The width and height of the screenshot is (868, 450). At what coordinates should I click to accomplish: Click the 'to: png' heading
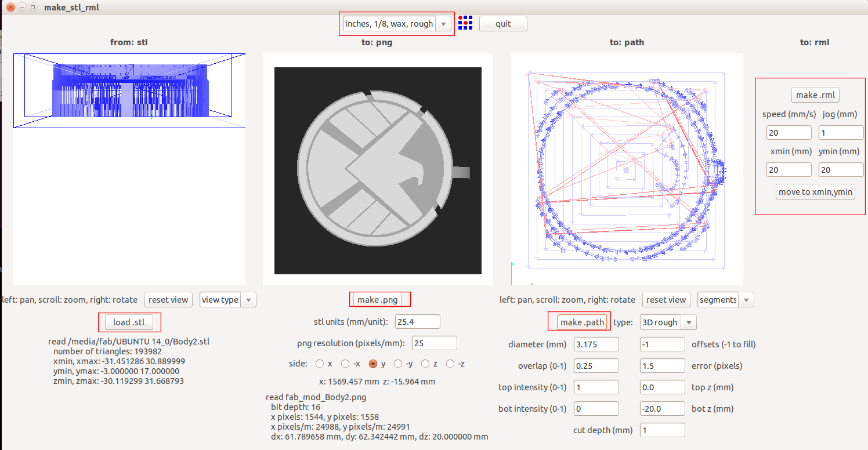tap(377, 42)
